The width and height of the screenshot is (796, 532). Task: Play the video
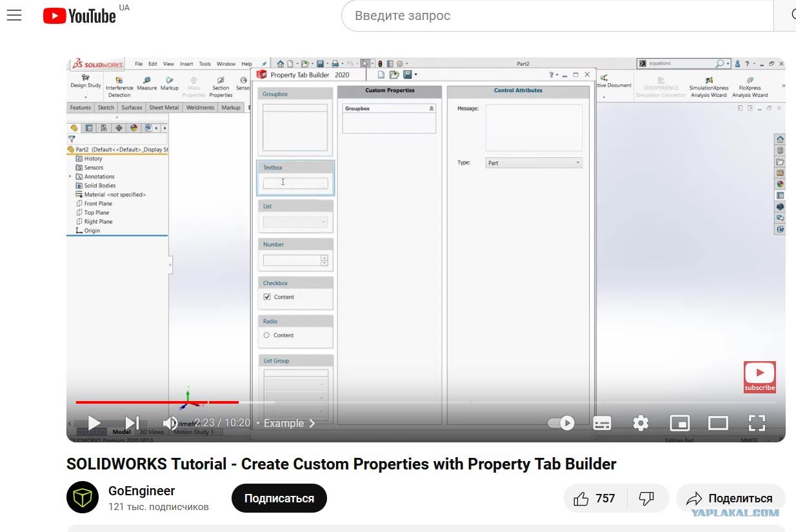(94, 423)
